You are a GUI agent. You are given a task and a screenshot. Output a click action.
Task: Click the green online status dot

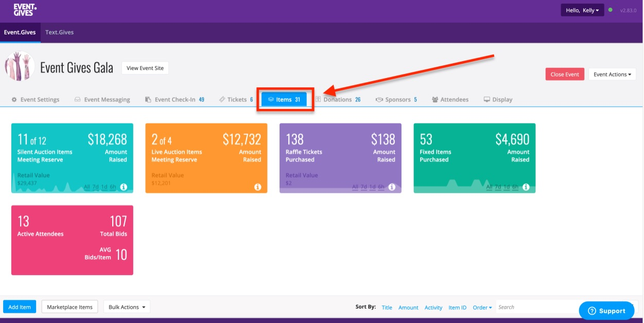611,10
